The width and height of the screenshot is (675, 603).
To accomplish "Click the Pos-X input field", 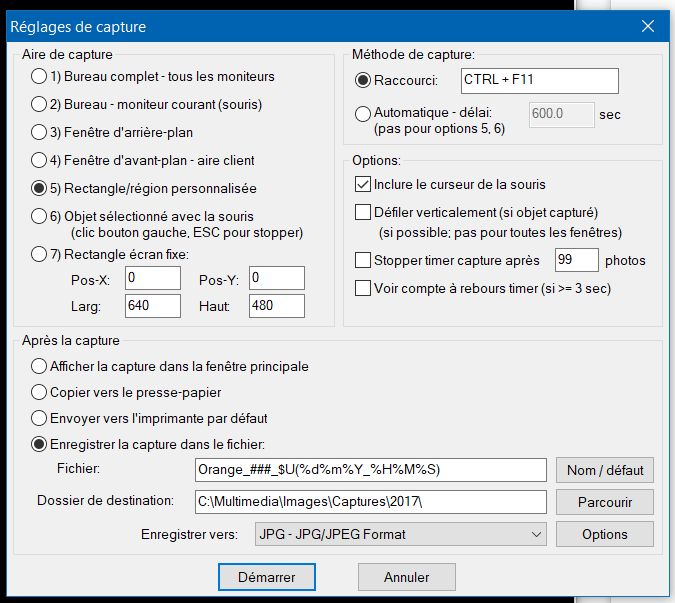I will [x=153, y=278].
